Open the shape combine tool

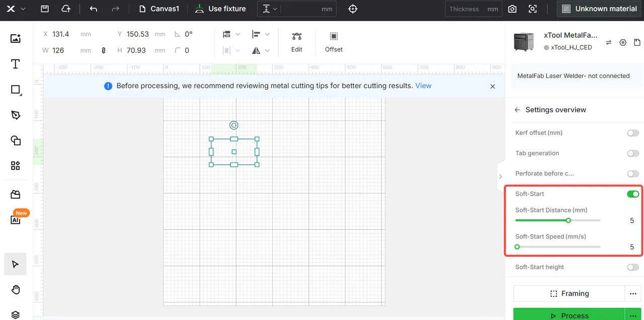pyautogui.click(x=16, y=140)
